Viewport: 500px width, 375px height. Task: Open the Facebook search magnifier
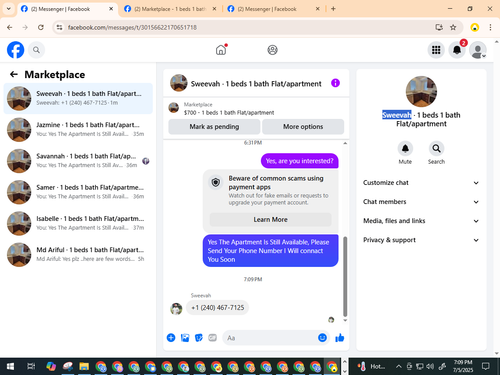[x=36, y=50]
